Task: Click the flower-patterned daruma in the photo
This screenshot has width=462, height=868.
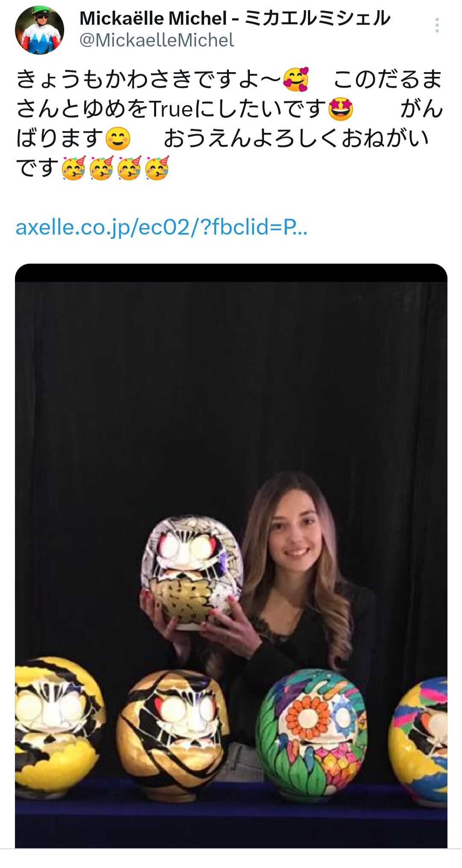Action: [x=311, y=733]
